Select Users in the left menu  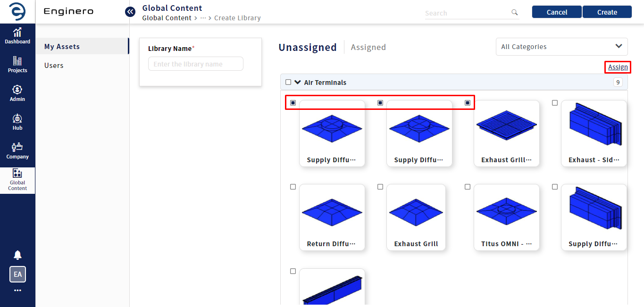pos(54,66)
